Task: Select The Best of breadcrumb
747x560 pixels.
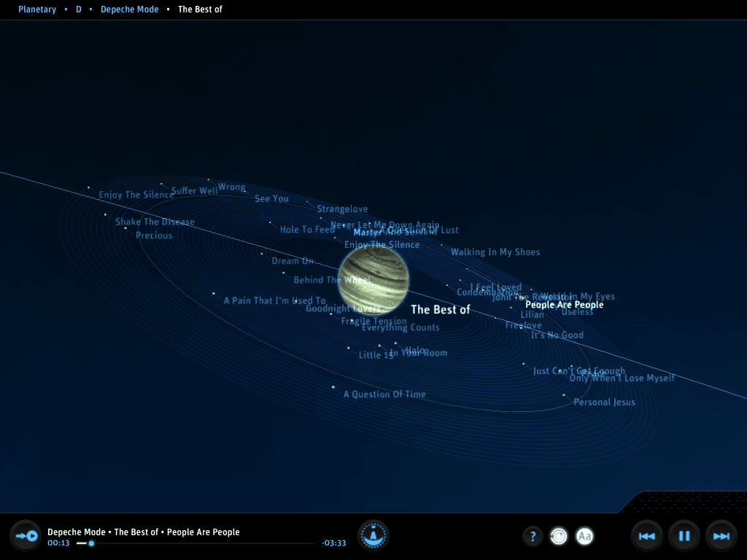Action: 200,9
